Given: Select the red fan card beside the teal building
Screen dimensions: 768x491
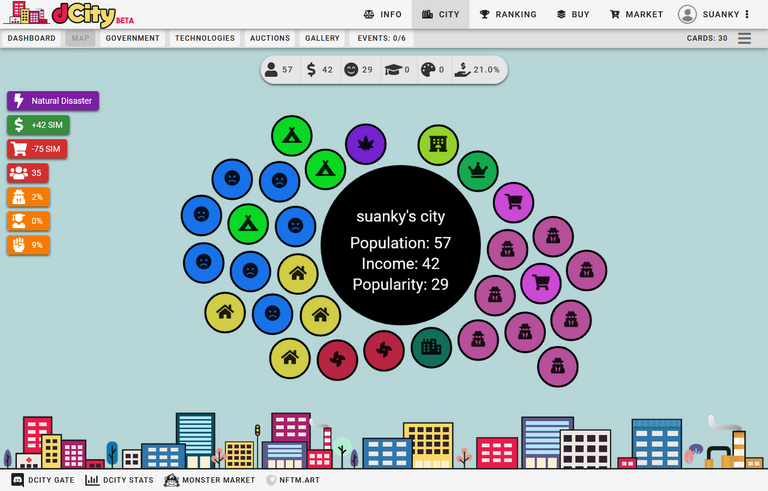Looking at the screenshot, I should 384,350.
